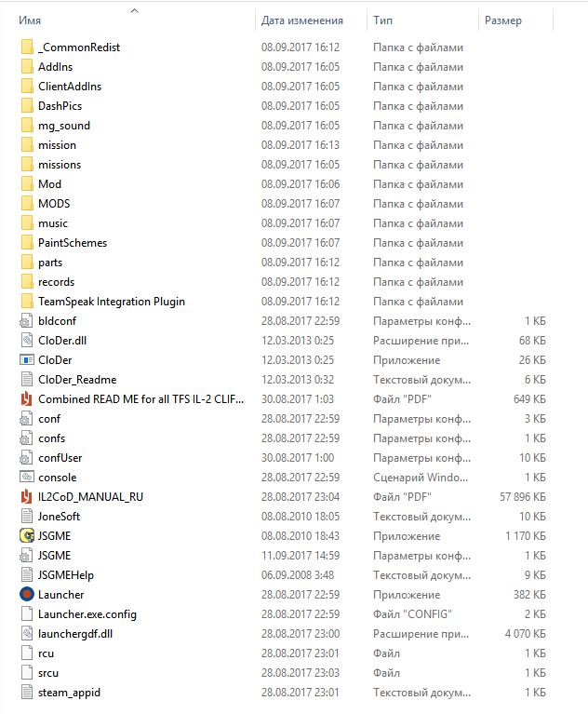Screen dimensions: 588x714
Task: Click the TeamSpeak Integration Plugin folder icon
Action: (x=27, y=302)
